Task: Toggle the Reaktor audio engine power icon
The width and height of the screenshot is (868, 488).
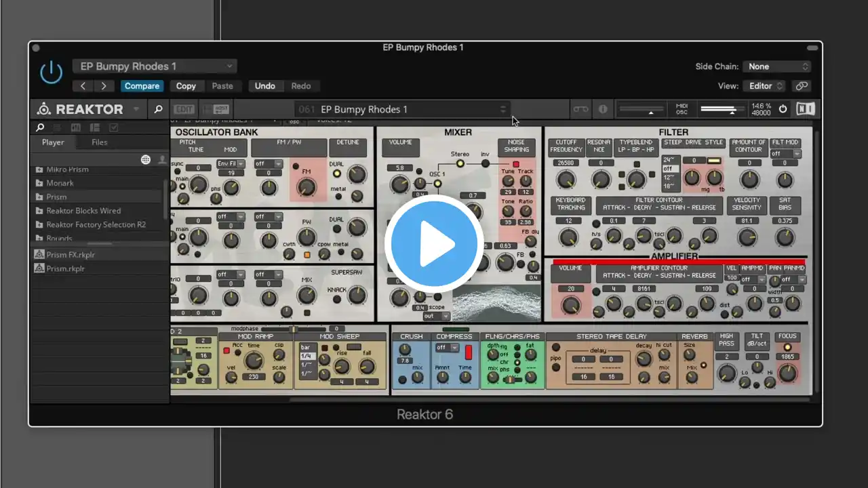Action: point(783,109)
